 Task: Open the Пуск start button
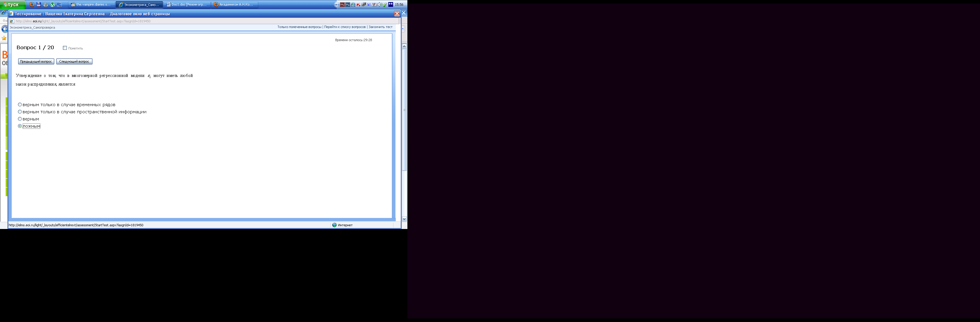[13, 4]
